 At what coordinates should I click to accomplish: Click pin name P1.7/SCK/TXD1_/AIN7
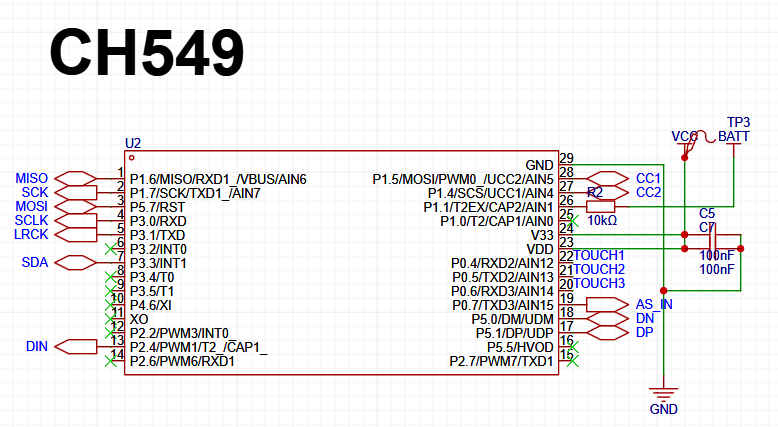click(x=195, y=193)
